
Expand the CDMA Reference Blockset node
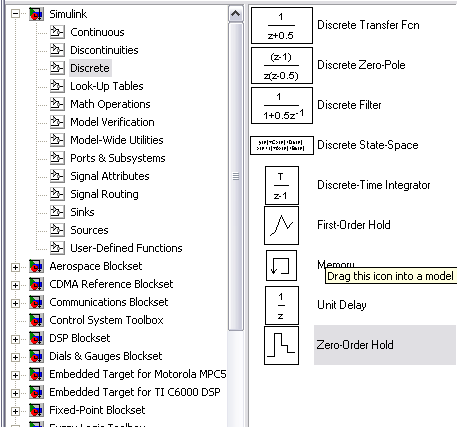point(15,285)
